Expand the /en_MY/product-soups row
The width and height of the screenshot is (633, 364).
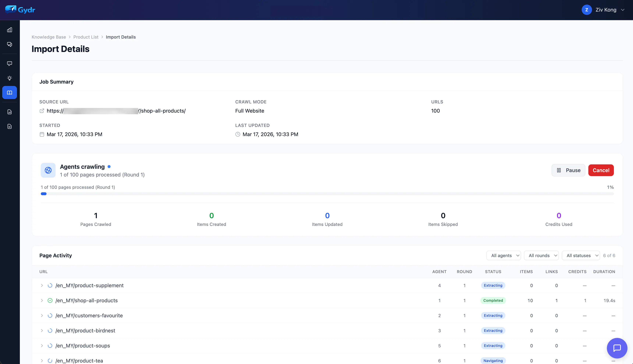[x=42, y=345]
